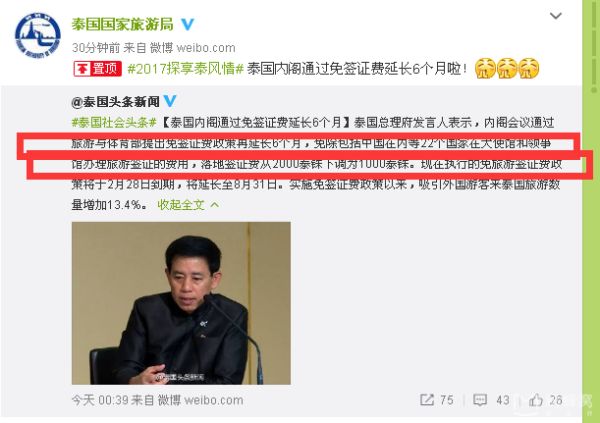Click the verified badge next to 泰国头条新闻
The image size is (600, 423).
point(170,101)
